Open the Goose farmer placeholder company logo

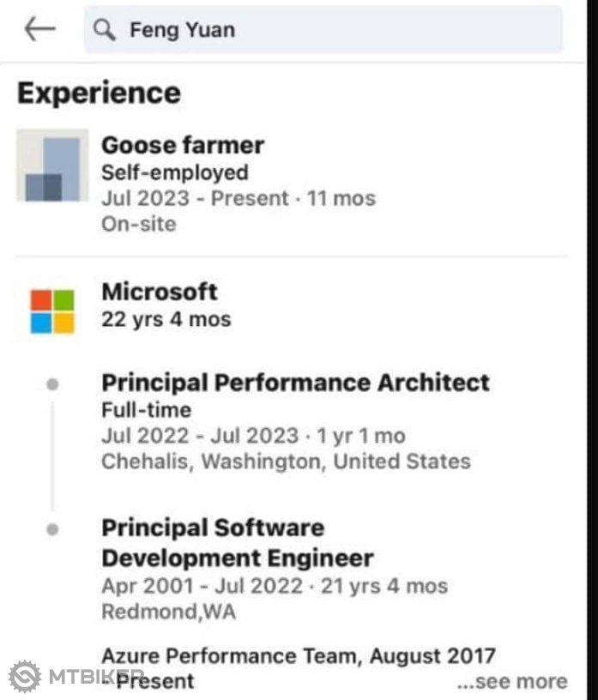(52, 166)
